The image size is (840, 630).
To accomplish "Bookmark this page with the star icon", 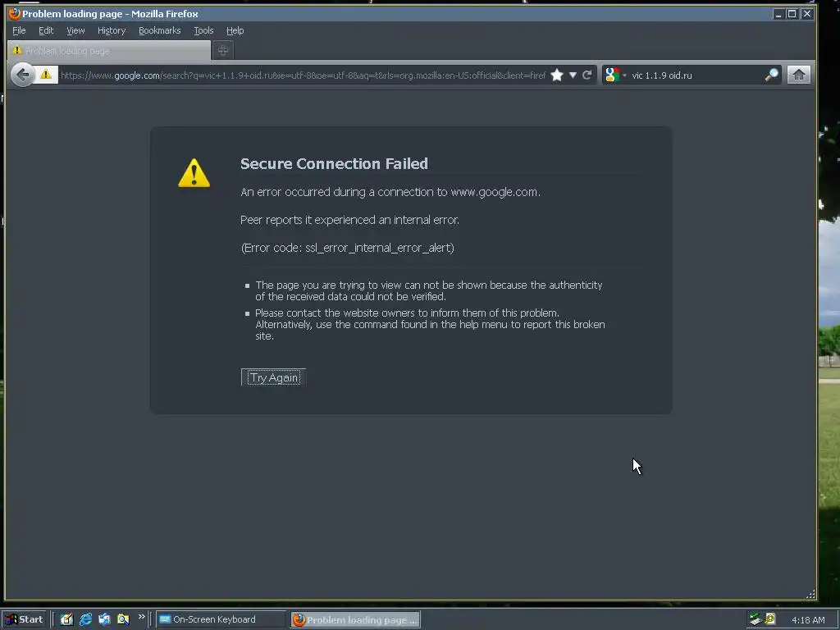I will click(557, 75).
